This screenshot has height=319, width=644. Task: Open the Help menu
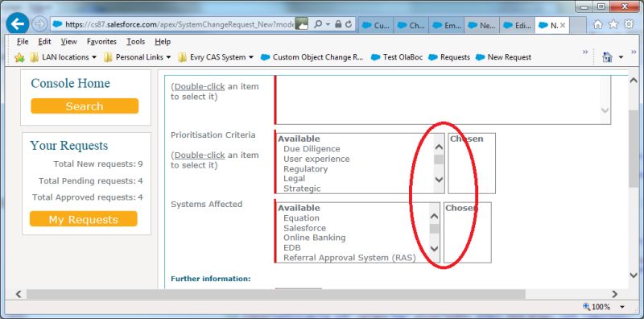point(163,42)
